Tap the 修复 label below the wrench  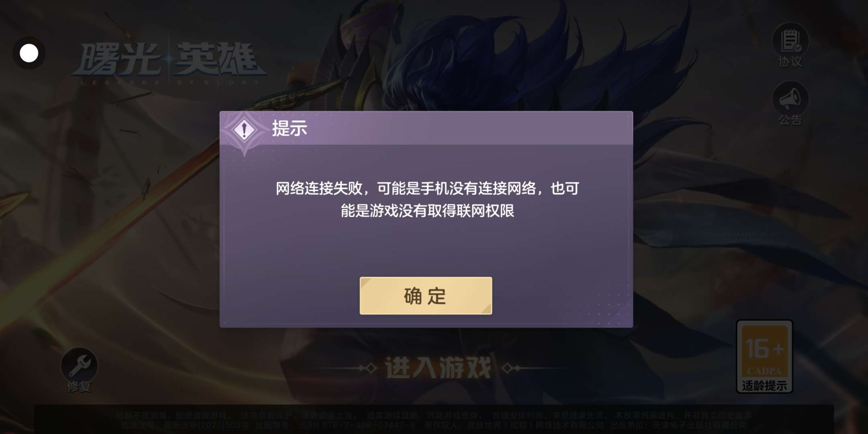point(79,386)
